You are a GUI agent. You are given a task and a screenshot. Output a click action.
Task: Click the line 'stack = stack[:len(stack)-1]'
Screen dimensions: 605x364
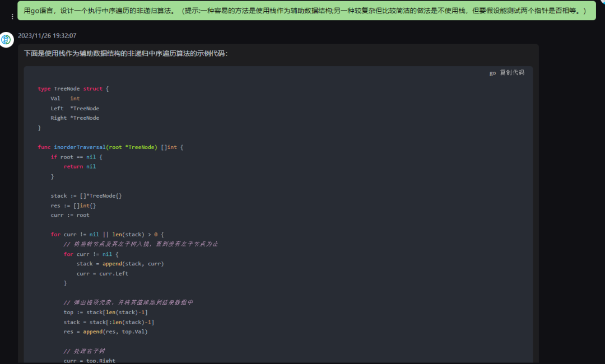click(x=109, y=322)
